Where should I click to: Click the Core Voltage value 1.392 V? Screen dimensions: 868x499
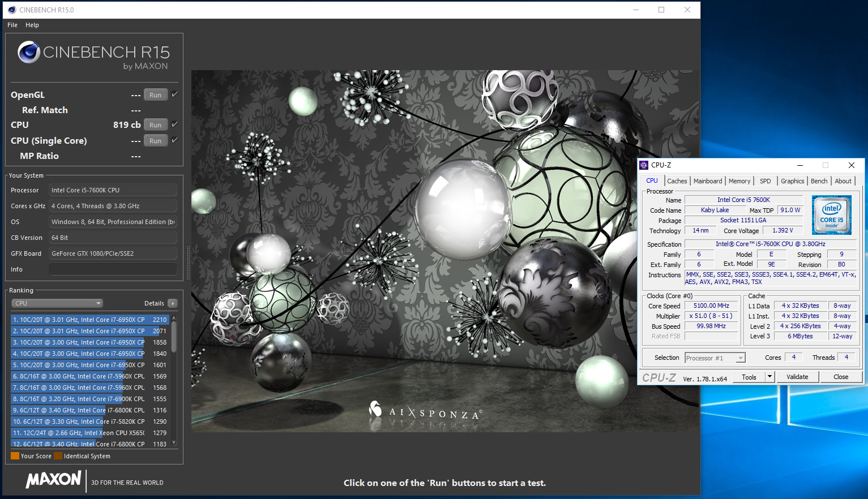tap(783, 230)
